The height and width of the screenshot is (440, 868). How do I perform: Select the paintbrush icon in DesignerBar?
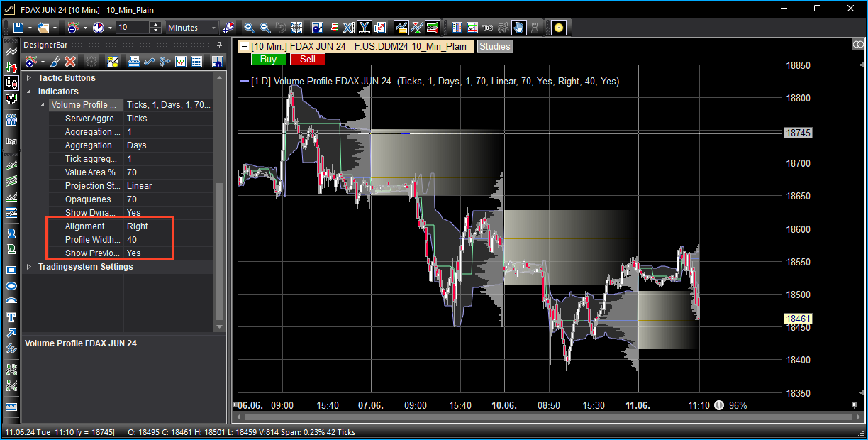click(55, 62)
